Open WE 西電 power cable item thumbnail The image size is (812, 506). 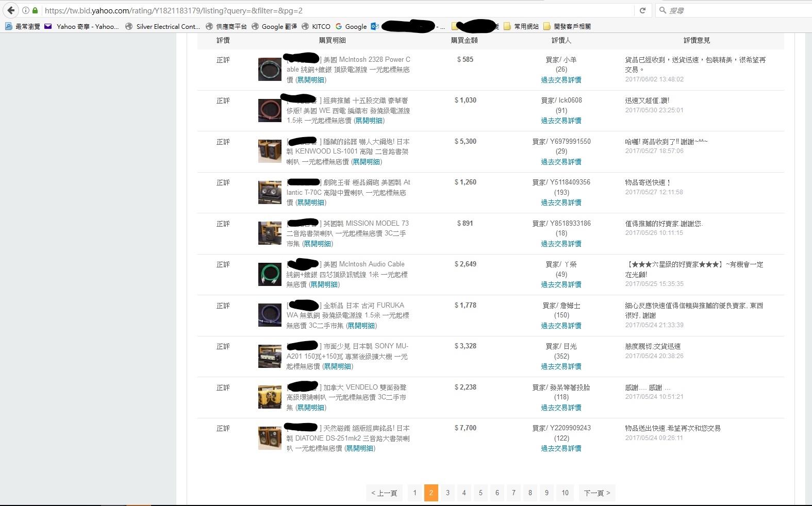tap(270, 110)
